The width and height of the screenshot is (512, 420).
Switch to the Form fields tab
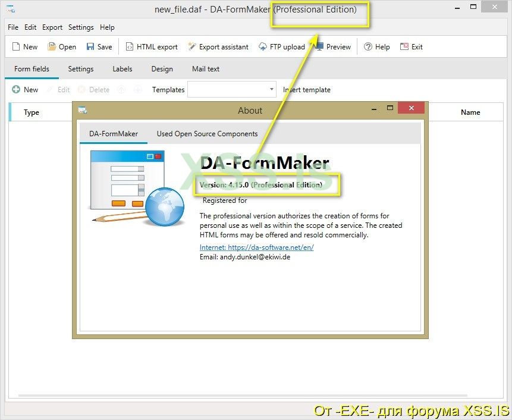pyautogui.click(x=32, y=69)
